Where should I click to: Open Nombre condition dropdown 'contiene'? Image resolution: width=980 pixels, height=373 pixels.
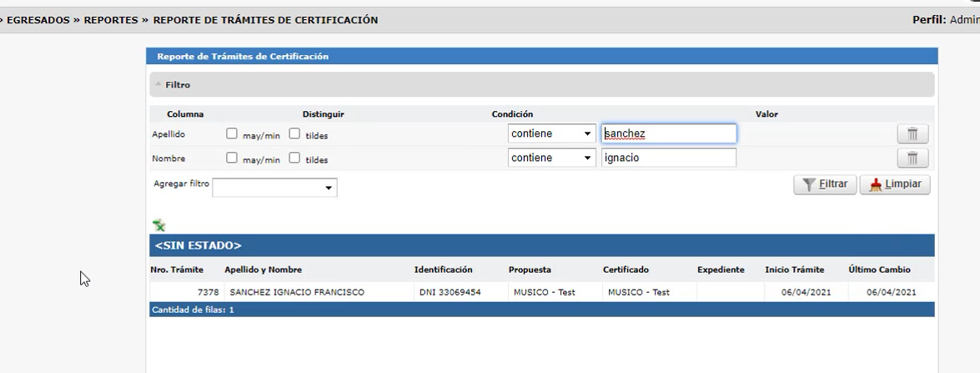(551, 158)
